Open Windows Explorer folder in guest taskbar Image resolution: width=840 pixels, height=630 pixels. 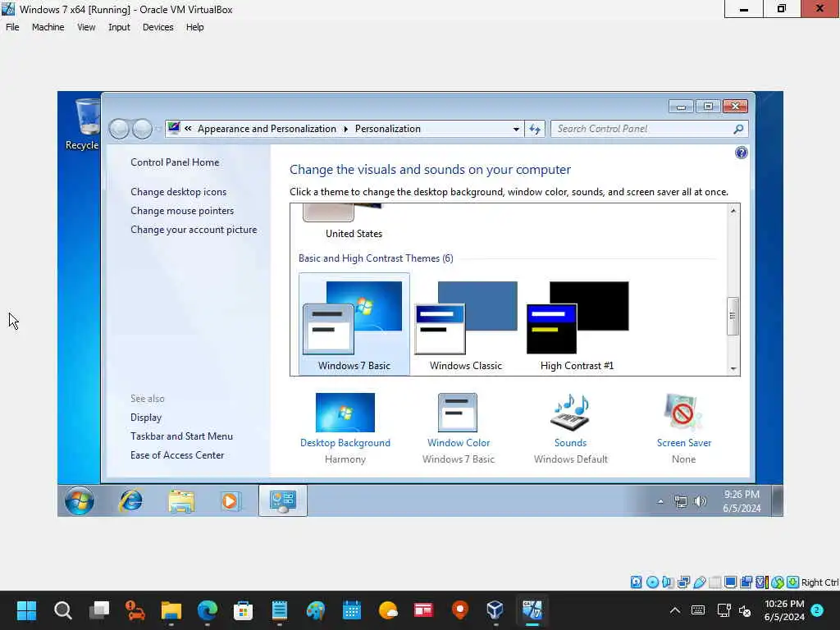click(x=181, y=501)
